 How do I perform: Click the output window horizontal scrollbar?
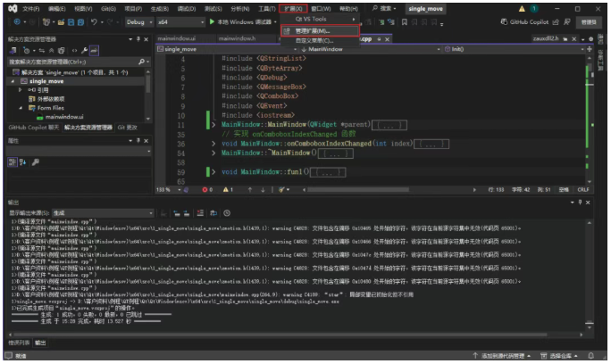coord(279,335)
